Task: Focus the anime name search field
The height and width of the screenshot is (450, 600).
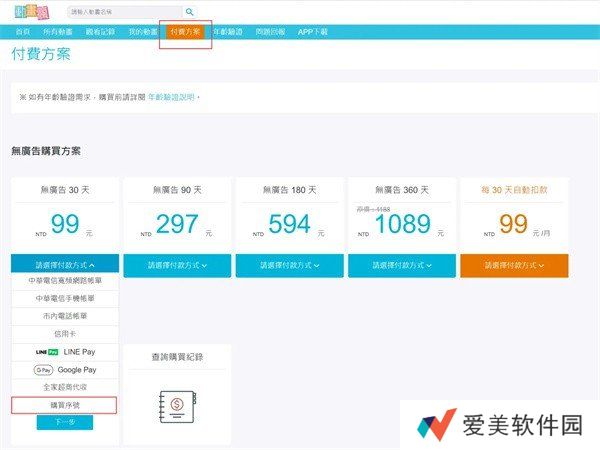Action: click(124, 12)
